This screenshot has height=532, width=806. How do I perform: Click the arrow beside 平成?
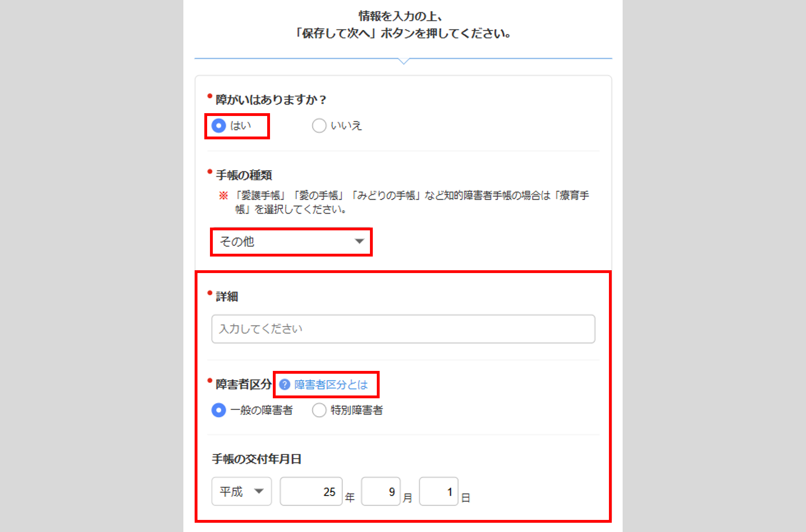[x=259, y=491]
